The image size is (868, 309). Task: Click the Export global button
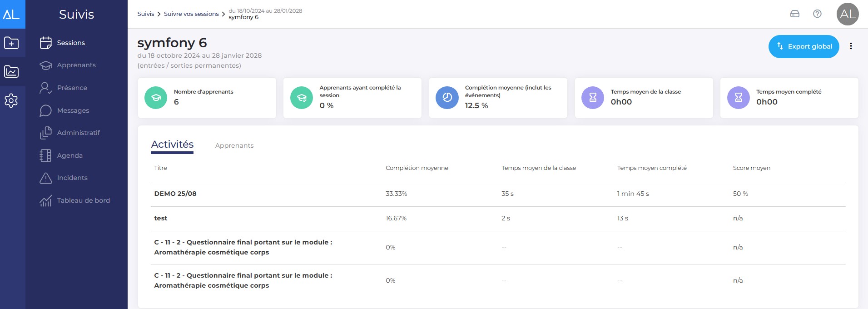(804, 46)
